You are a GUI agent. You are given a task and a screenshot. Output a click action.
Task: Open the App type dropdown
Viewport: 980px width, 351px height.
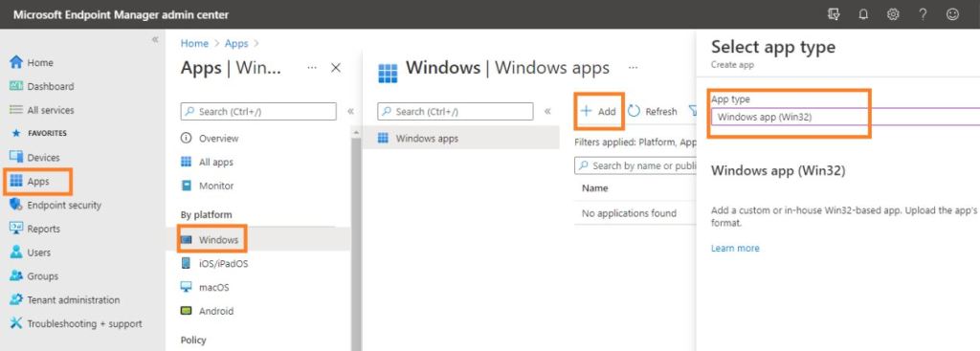click(x=845, y=116)
